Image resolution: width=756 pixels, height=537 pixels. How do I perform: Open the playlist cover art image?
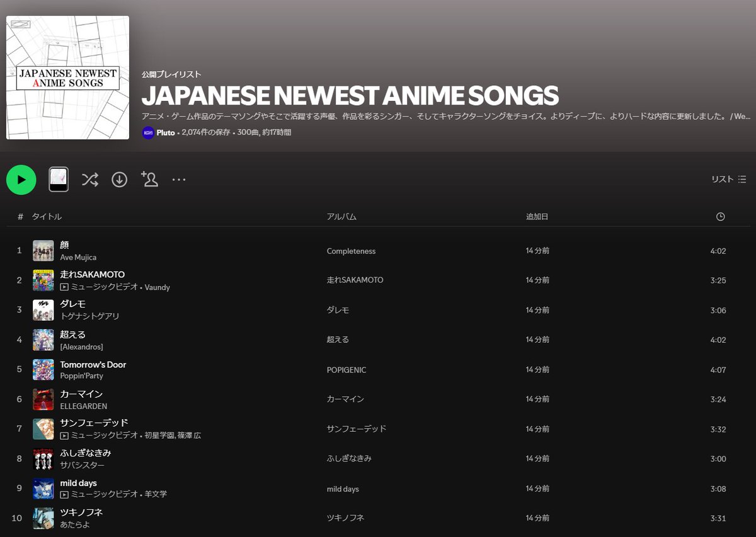click(67, 78)
